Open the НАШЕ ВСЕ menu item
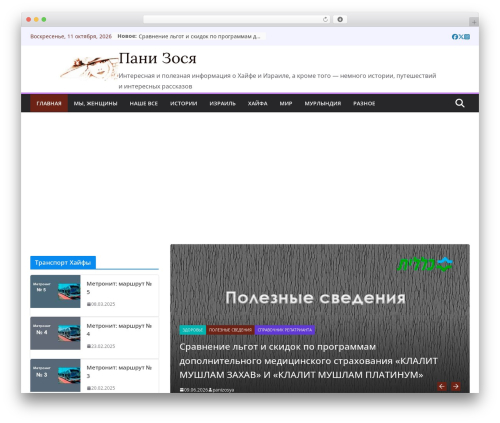500x423 pixels. [x=144, y=103]
